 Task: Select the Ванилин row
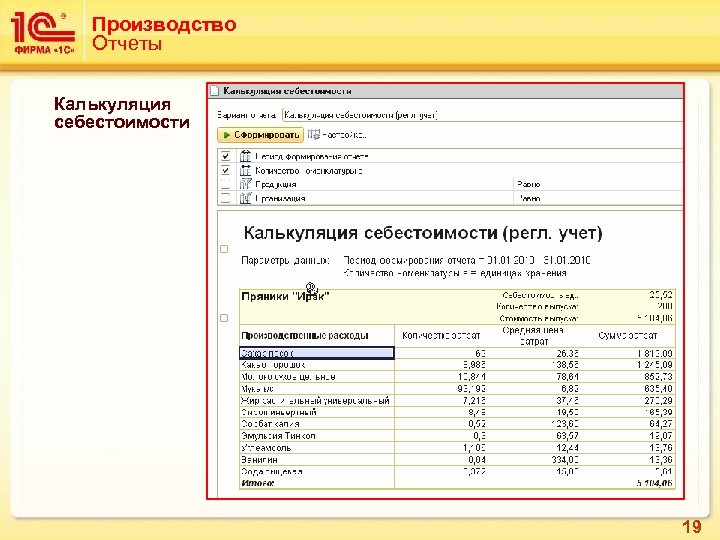457,460
